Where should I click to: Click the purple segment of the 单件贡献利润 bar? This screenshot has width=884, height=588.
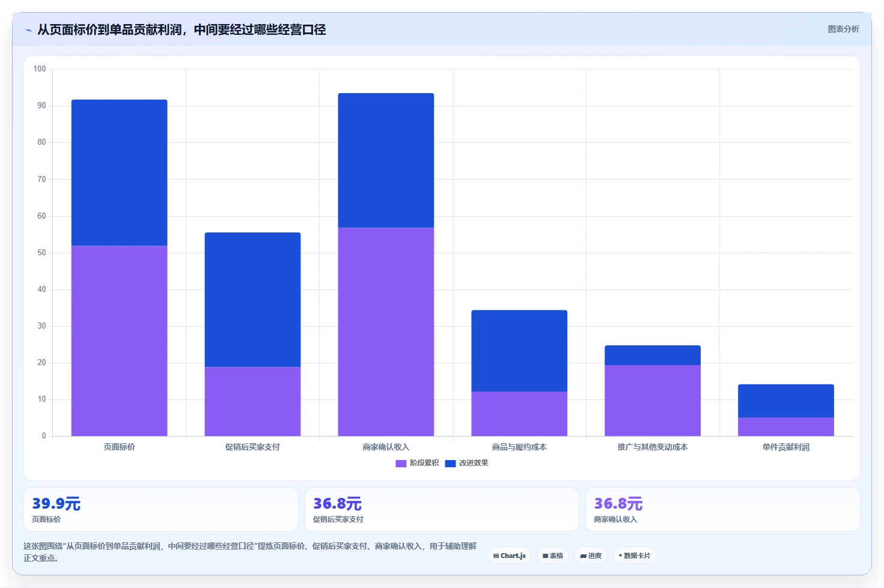[786, 426]
